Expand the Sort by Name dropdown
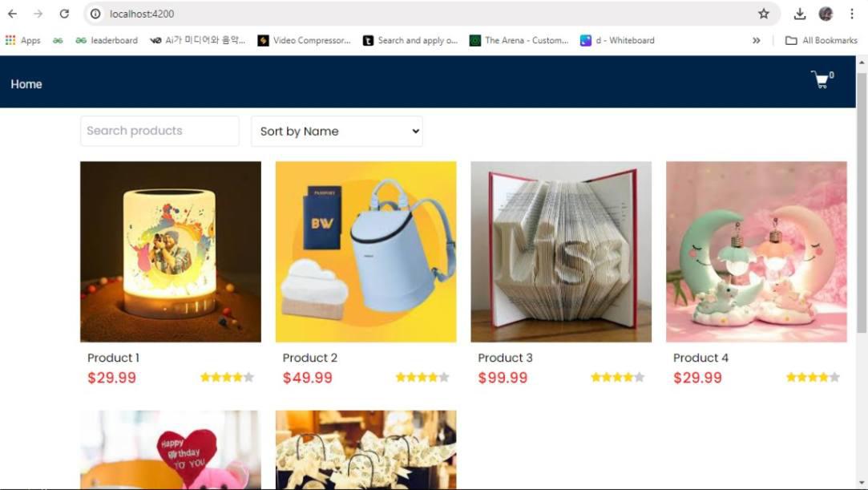The height and width of the screenshot is (490, 868). click(x=337, y=132)
